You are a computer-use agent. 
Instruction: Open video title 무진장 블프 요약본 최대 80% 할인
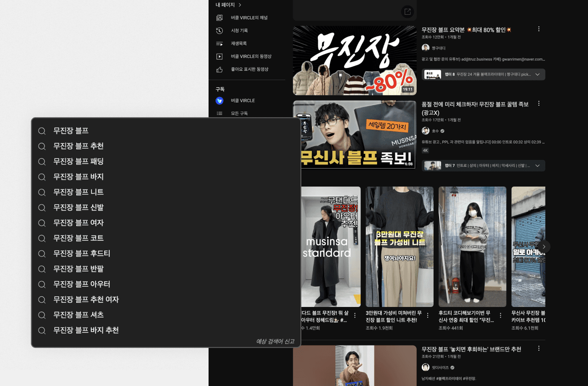click(x=467, y=30)
